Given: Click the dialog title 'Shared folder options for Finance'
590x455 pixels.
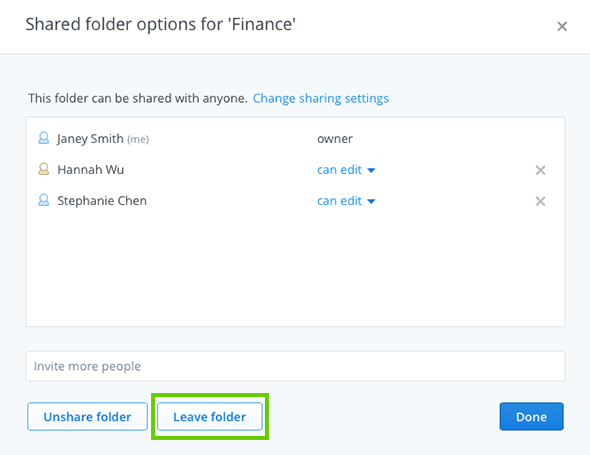Looking at the screenshot, I should pyautogui.click(x=161, y=24).
